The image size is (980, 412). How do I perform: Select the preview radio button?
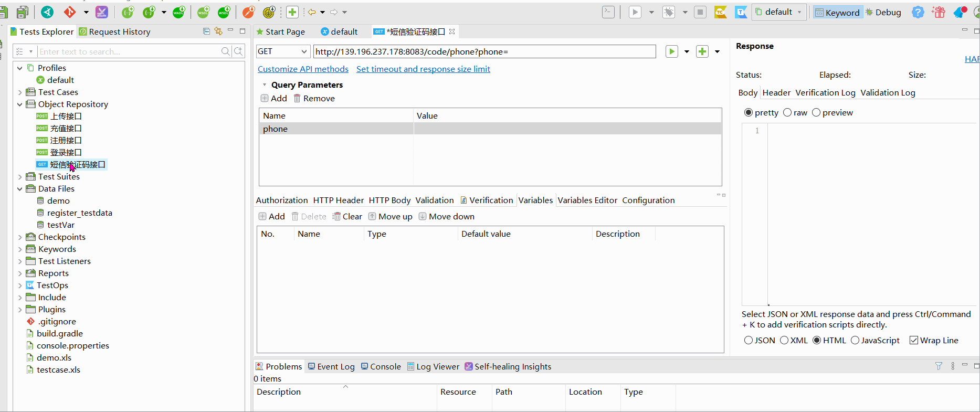coord(816,113)
